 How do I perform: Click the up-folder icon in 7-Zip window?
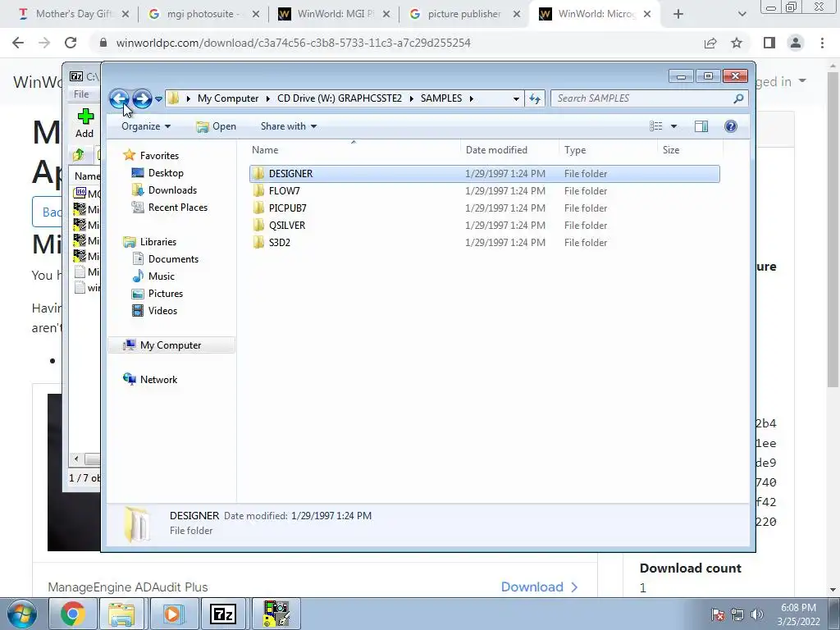79,155
